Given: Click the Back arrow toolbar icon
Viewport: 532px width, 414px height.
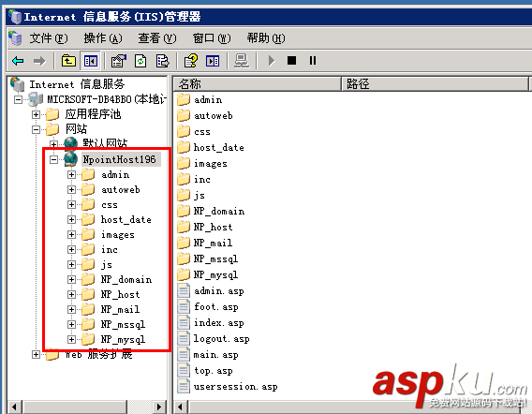Looking at the screenshot, I should coord(18,61).
